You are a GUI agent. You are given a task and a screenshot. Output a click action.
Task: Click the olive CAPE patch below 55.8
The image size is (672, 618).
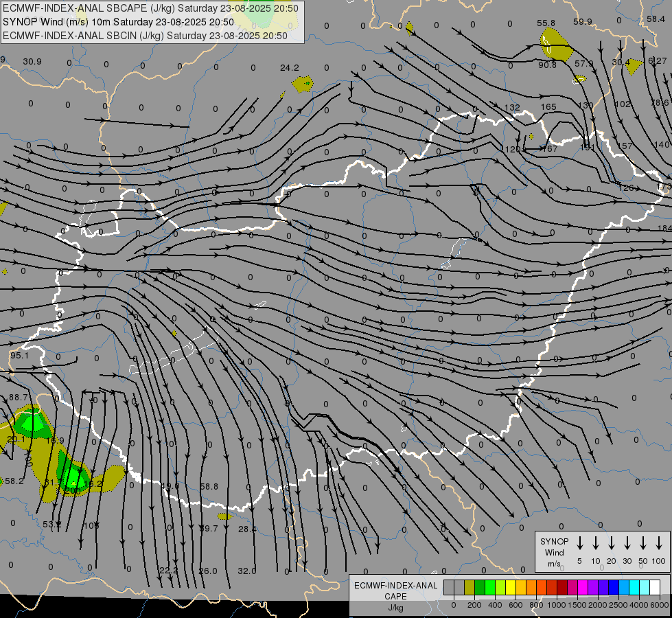[556, 44]
